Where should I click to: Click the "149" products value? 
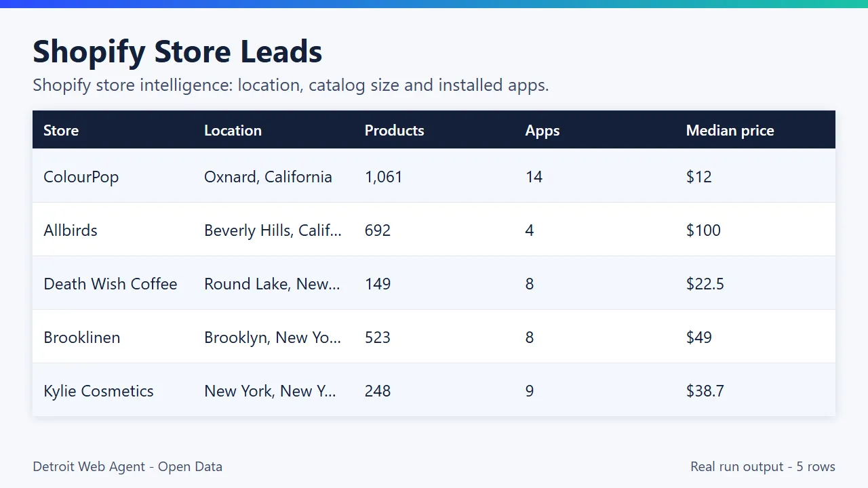tap(378, 284)
